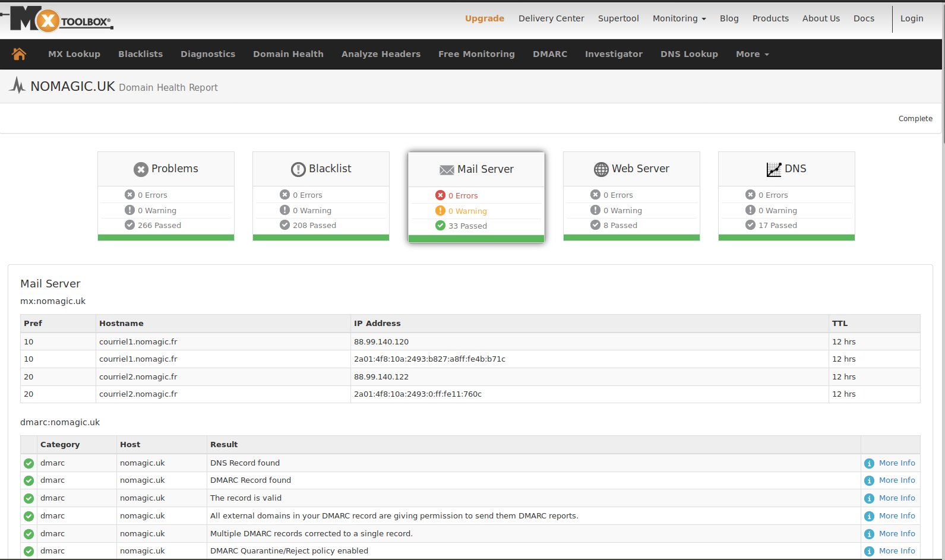Expand the More menu in navigation bar
This screenshot has width=945, height=560.
point(752,54)
